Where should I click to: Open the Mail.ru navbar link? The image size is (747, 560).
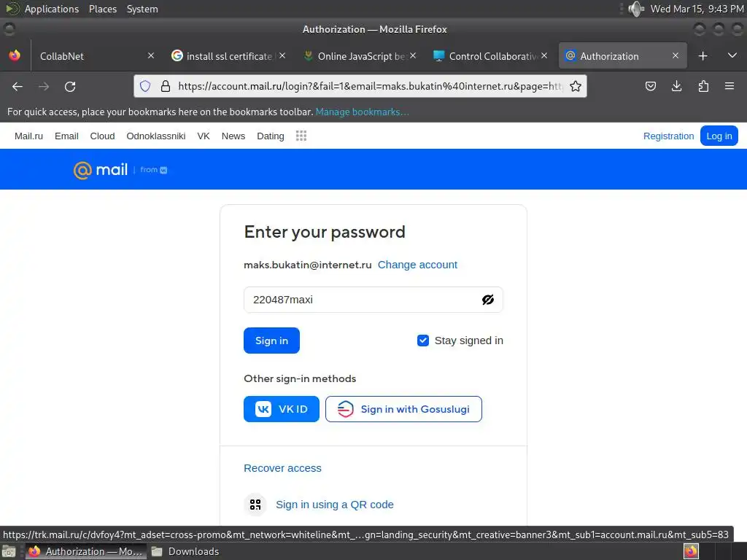click(28, 136)
